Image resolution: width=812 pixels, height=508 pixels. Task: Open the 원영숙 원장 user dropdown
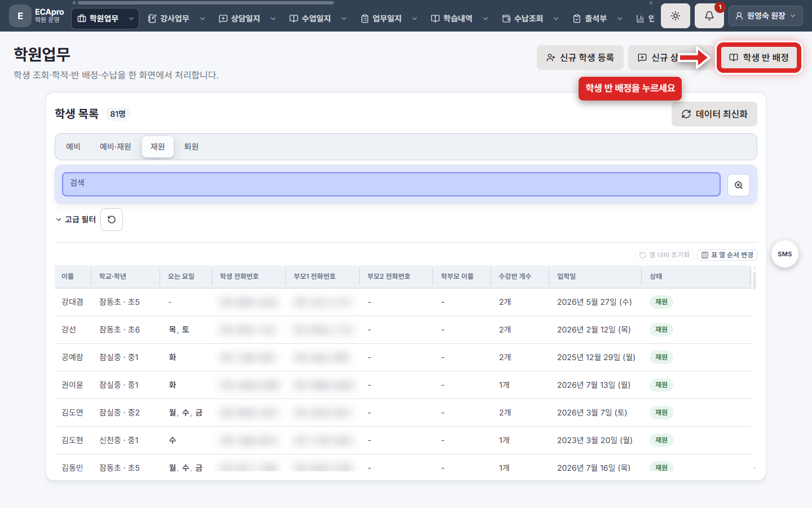[766, 16]
